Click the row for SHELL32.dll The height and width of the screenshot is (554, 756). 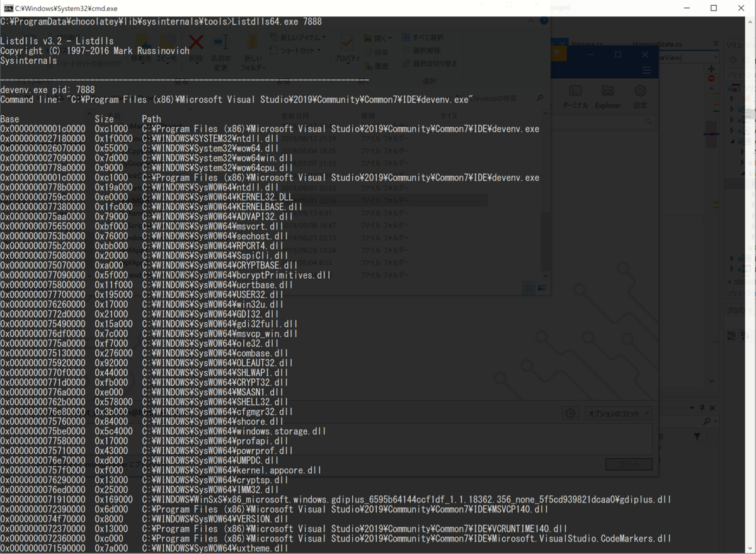(144, 401)
